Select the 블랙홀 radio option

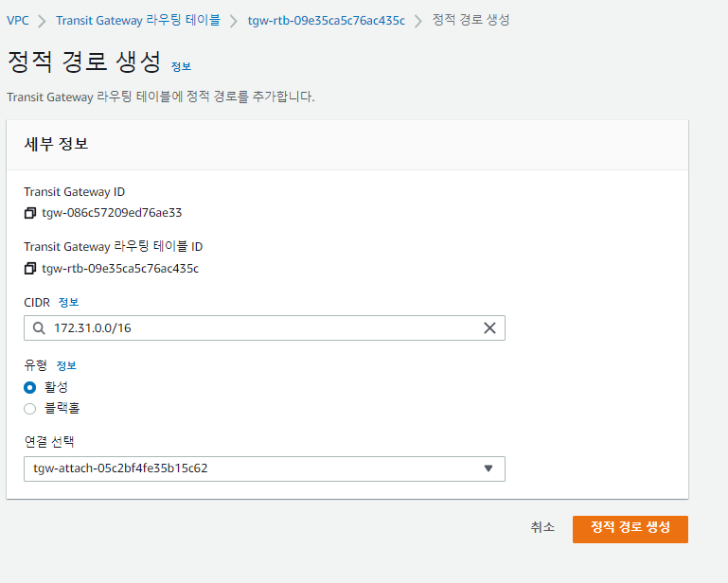[30, 409]
